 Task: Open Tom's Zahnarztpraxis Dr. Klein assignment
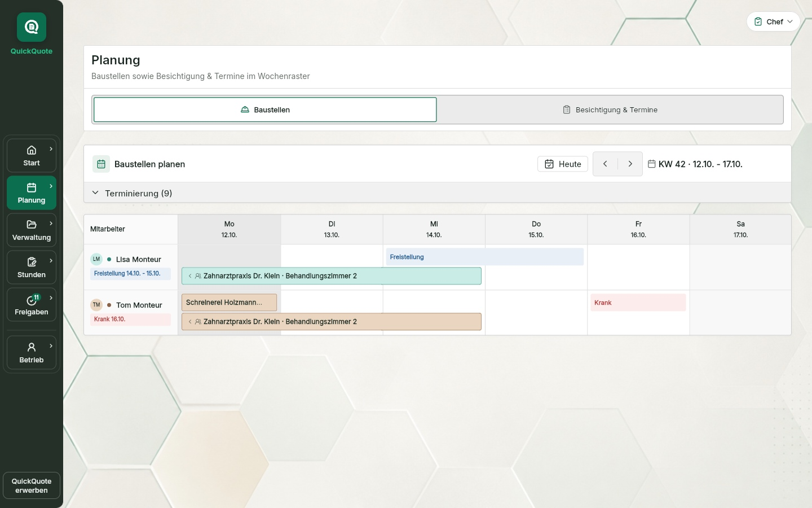[332, 322]
